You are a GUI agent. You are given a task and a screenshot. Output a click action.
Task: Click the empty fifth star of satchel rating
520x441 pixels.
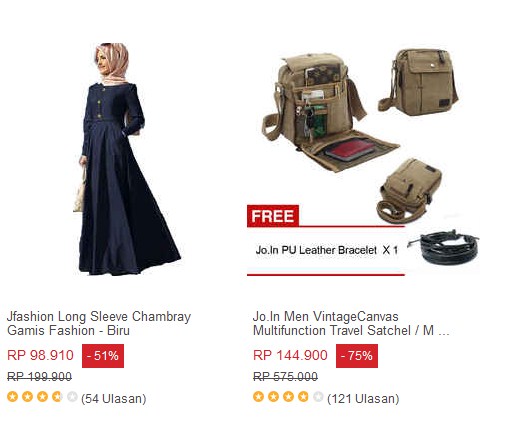point(318,397)
